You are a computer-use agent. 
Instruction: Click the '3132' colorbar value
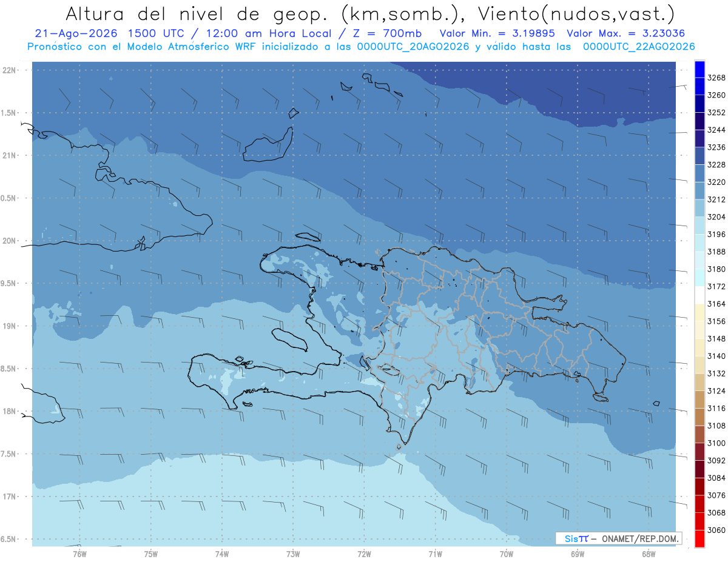pyautogui.click(x=716, y=373)
